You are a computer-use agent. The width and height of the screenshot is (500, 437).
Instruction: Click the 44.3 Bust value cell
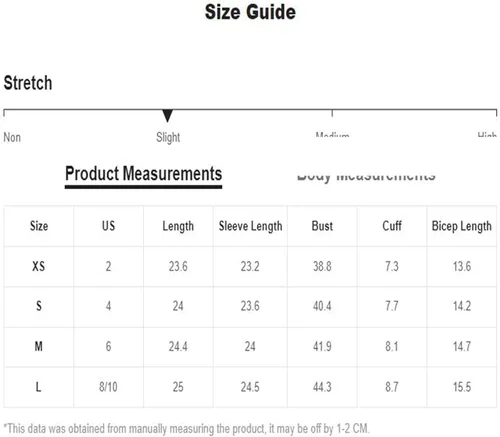tap(322, 387)
